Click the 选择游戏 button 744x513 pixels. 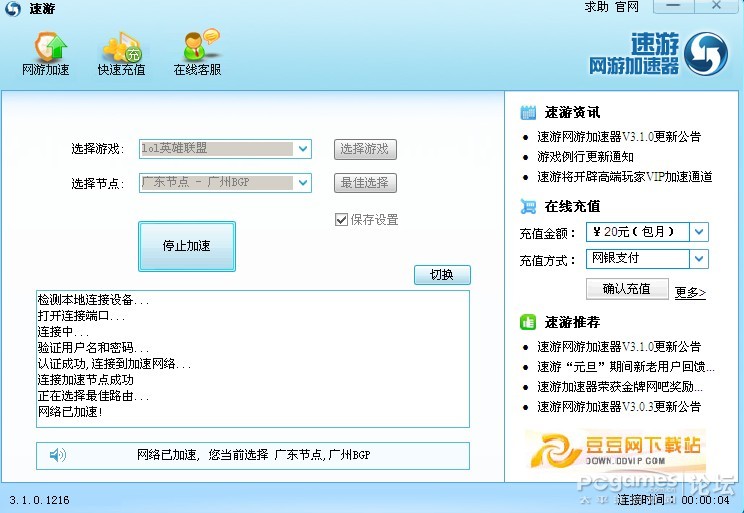(x=365, y=149)
